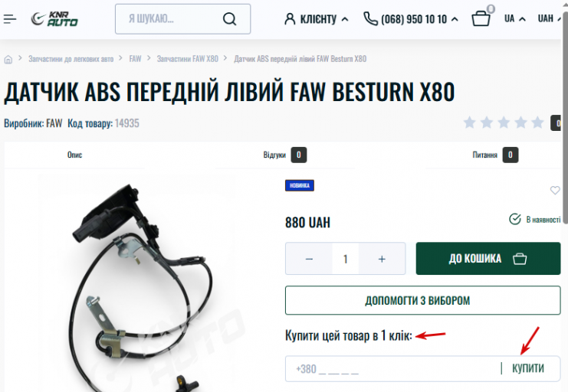This screenshot has height=392, width=568.
Task: Open the UA language selector
Action: click(x=515, y=18)
